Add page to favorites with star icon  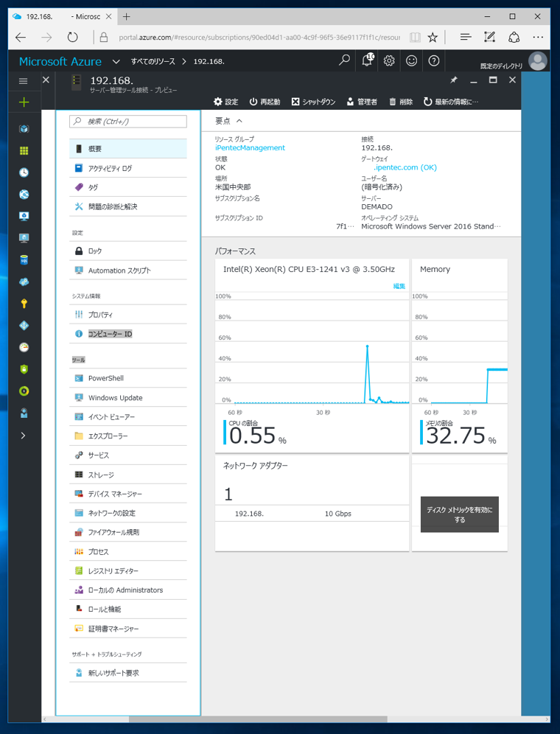[433, 38]
